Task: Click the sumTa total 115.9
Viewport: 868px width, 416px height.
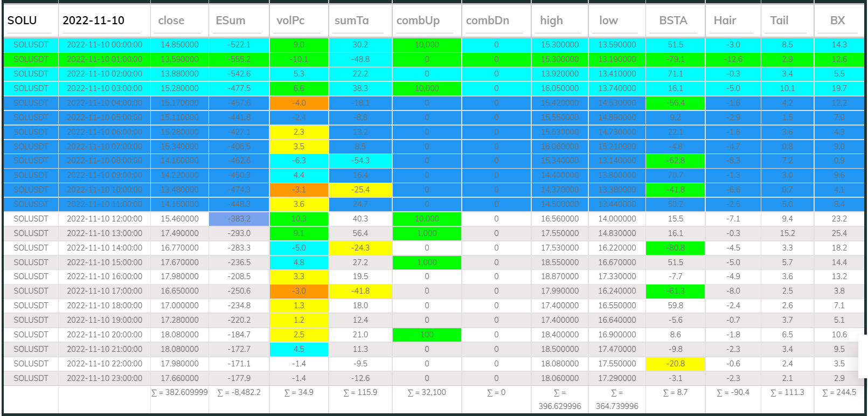Action: coord(360,392)
